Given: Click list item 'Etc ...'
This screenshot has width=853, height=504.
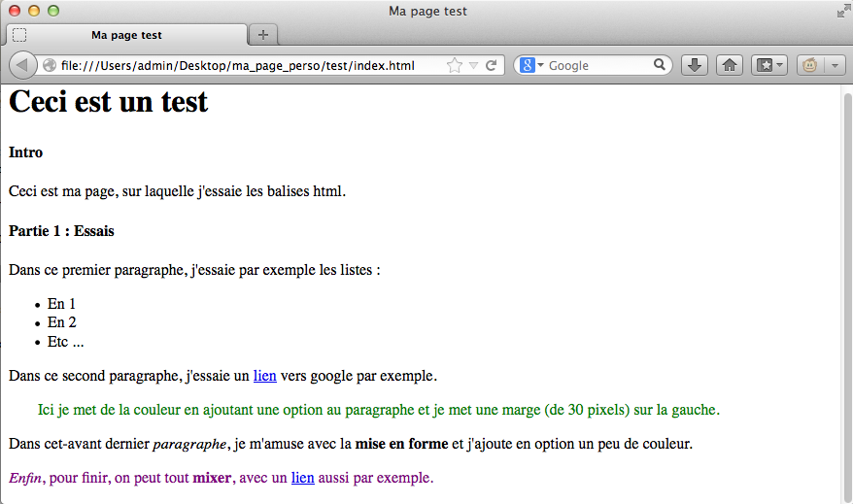Looking at the screenshot, I should tap(65, 342).
